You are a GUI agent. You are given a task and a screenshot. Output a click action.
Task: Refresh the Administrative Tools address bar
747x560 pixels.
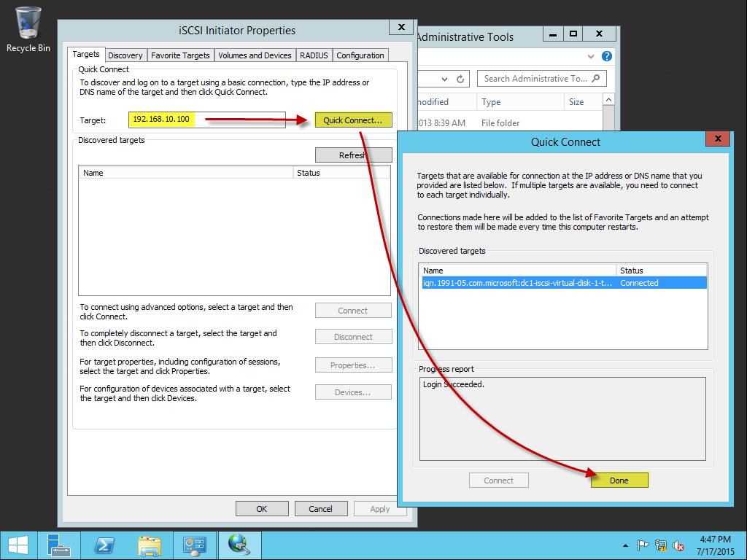(x=460, y=79)
